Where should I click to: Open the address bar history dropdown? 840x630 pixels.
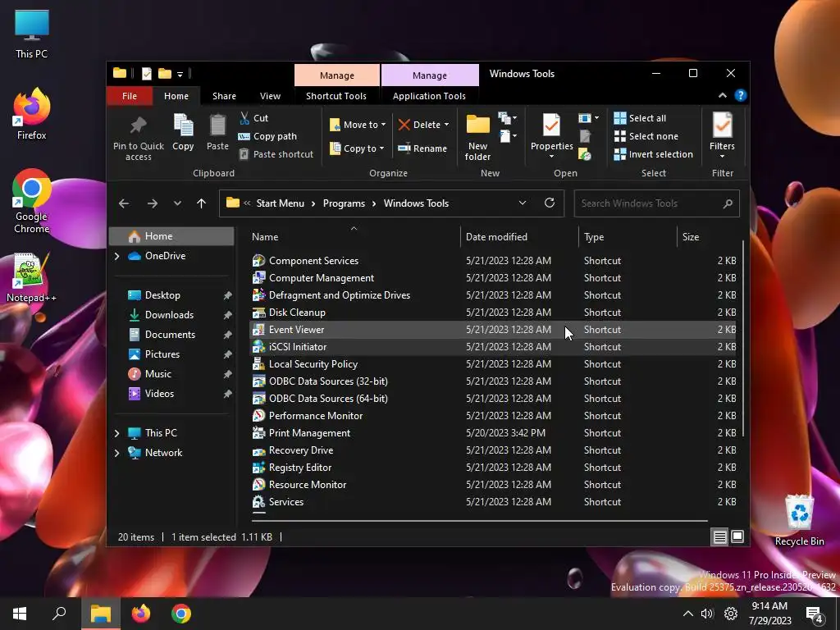(x=523, y=203)
